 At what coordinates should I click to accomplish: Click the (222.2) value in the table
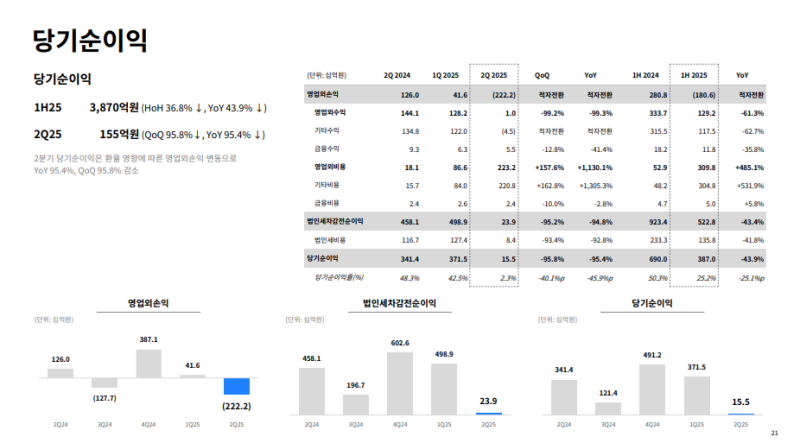click(494, 94)
